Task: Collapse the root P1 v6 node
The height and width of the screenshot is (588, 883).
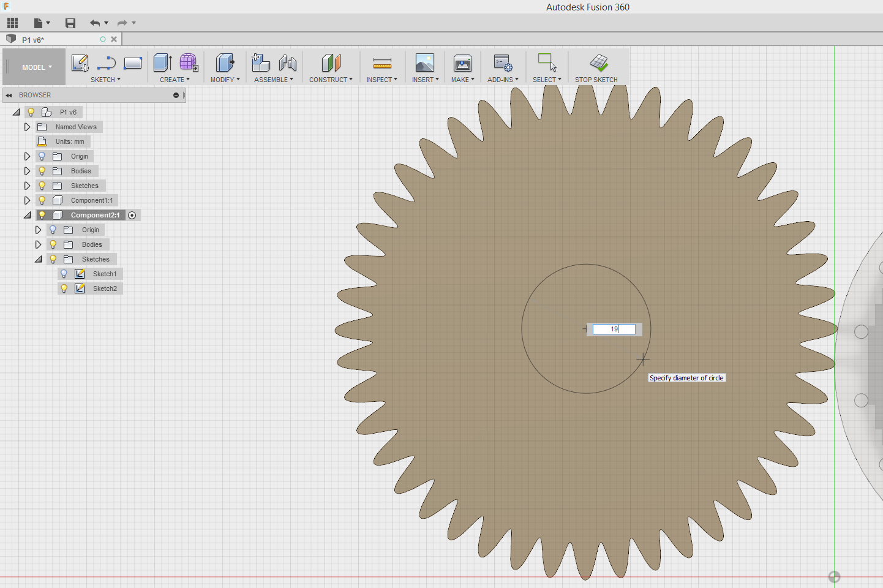Action: [16, 112]
